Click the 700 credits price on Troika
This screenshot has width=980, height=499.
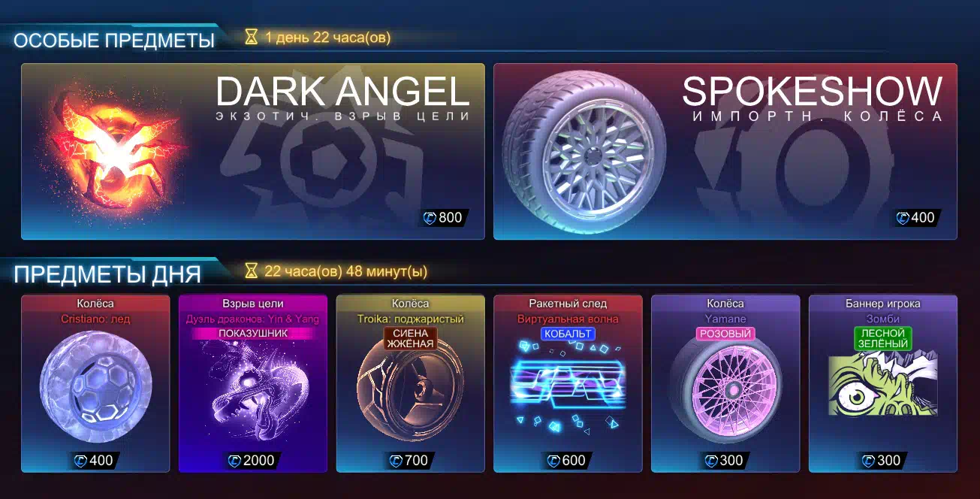pyautogui.click(x=410, y=461)
